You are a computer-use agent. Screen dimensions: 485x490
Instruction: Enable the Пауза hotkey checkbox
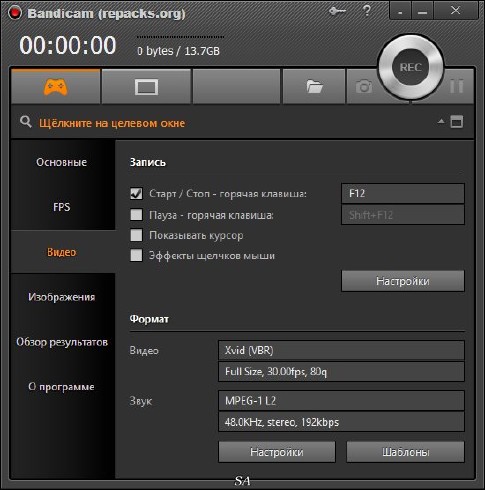pyautogui.click(x=136, y=215)
